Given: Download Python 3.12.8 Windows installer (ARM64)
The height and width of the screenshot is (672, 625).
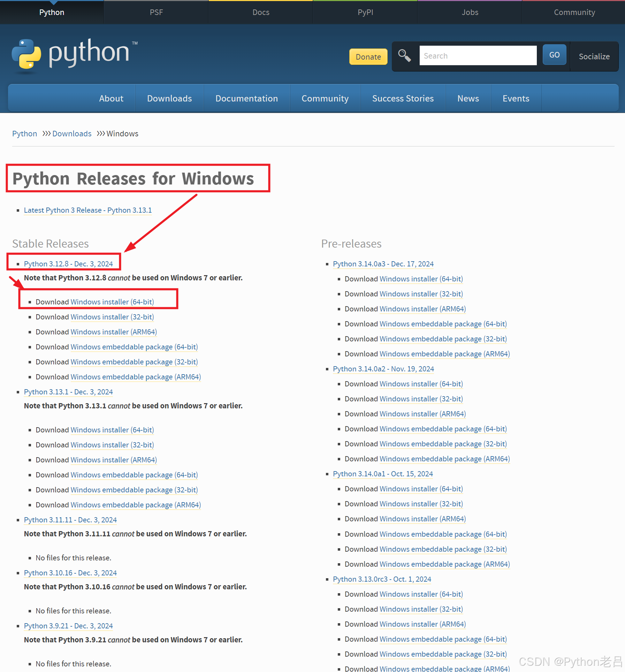Looking at the screenshot, I should [x=114, y=332].
